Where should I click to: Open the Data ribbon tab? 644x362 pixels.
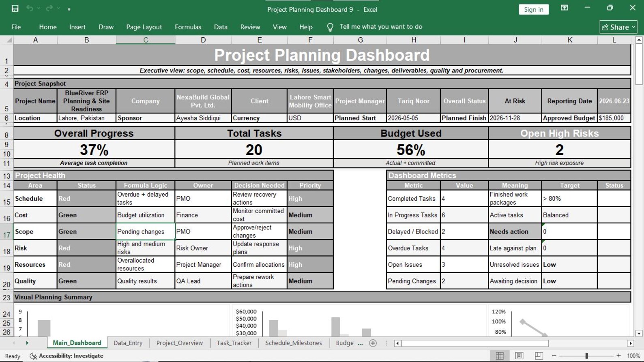(221, 27)
